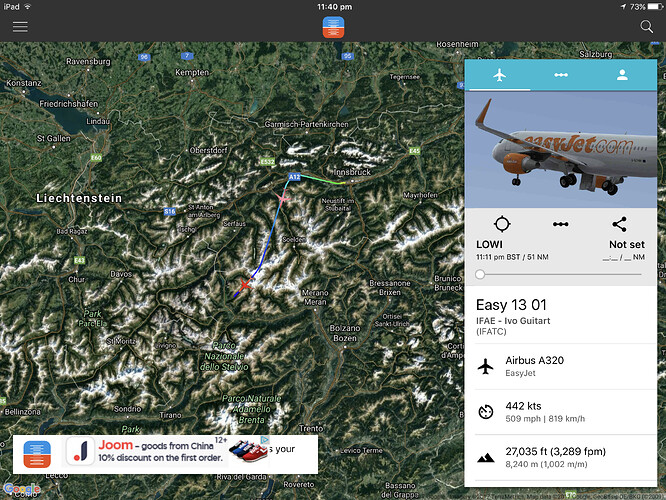Select the red aircraft marker on map
This screenshot has height=500, width=666.
(245, 285)
